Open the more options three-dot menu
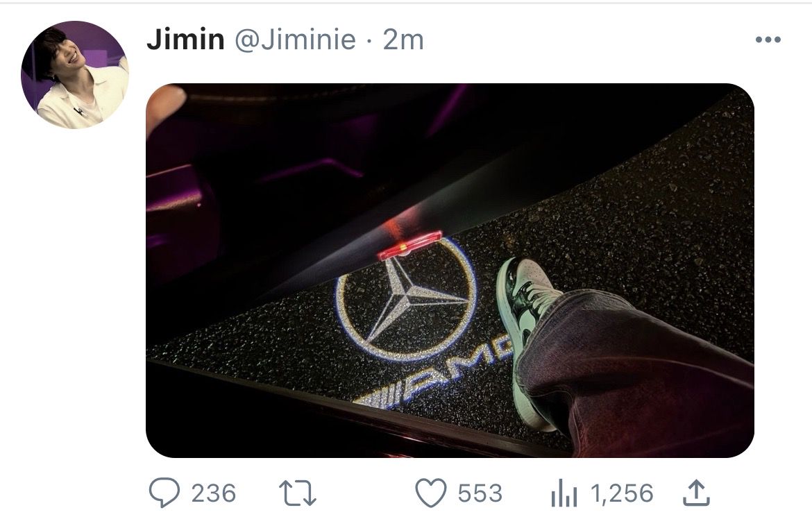This screenshot has width=812, height=526. click(768, 40)
